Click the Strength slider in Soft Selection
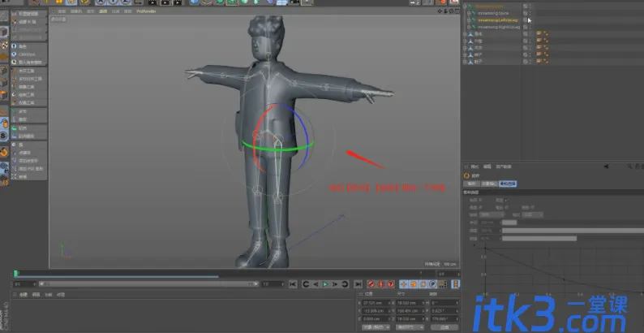The height and width of the screenshot is (333, 644). pos(573,231)
